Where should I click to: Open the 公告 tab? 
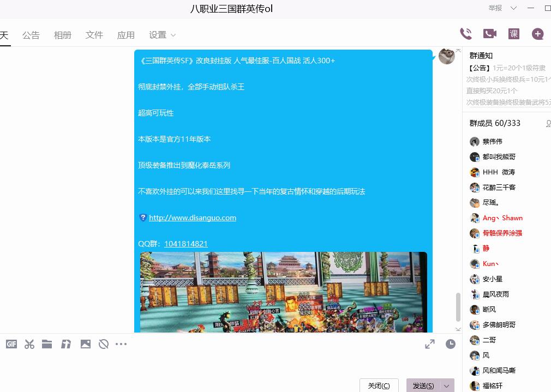[31, 35]
